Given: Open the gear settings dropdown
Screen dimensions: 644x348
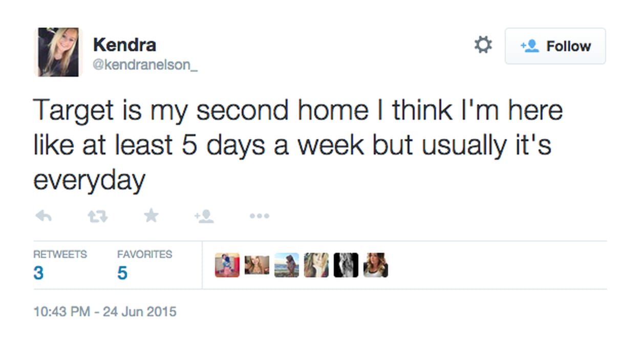Looking at the screenshot, I should point(483,45).
